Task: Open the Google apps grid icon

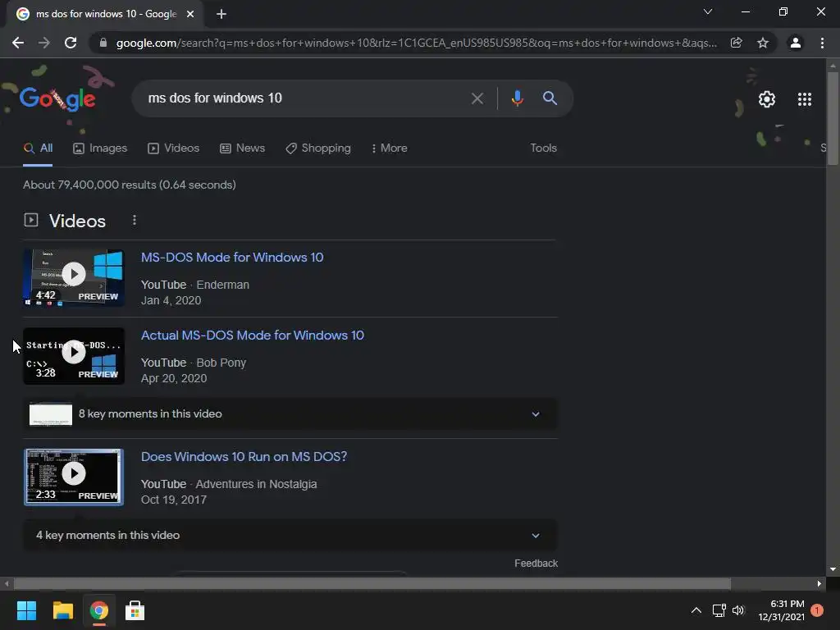Action: pyautogui.click(x=805, y=99)
